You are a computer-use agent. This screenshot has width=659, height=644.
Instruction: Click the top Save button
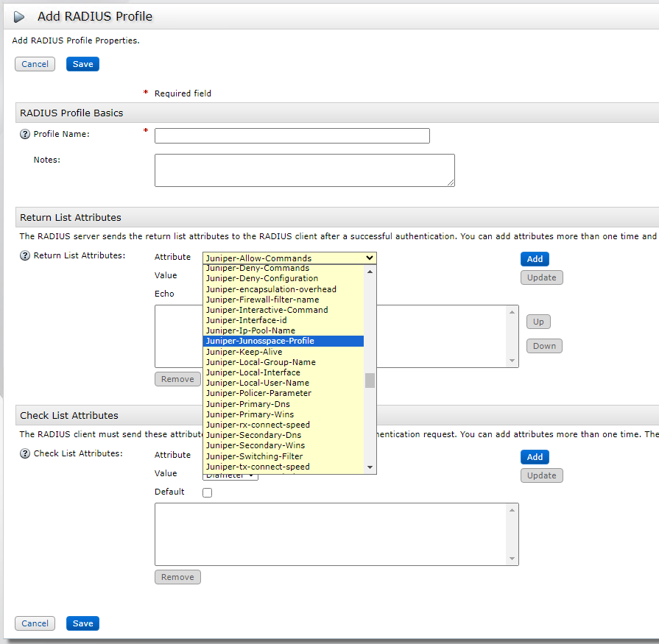(x=82, y=64)
